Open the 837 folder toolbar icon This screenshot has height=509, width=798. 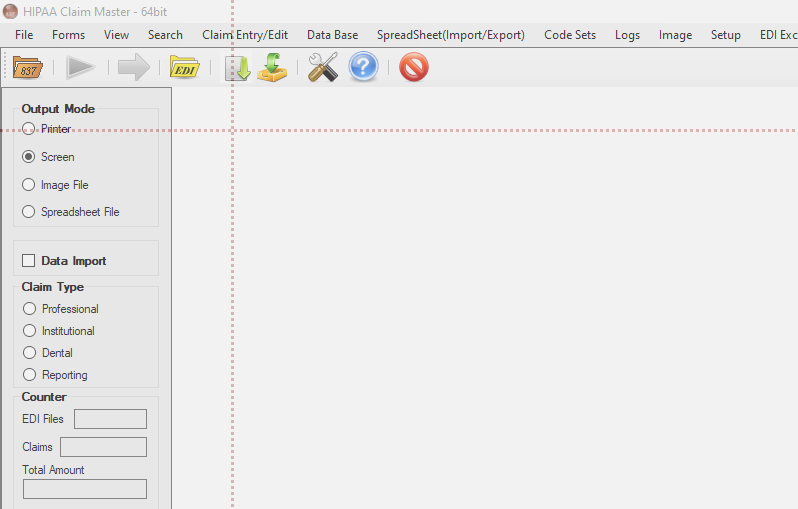(27, 67)
